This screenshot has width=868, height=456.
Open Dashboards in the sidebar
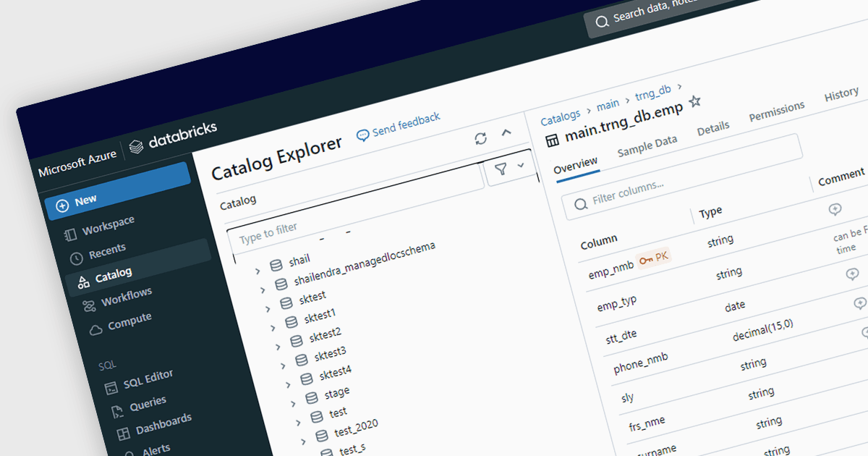click(163, 423)
